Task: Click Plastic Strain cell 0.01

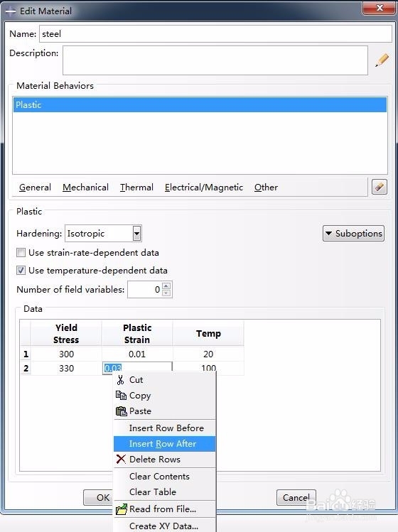Action: (137, 354)
